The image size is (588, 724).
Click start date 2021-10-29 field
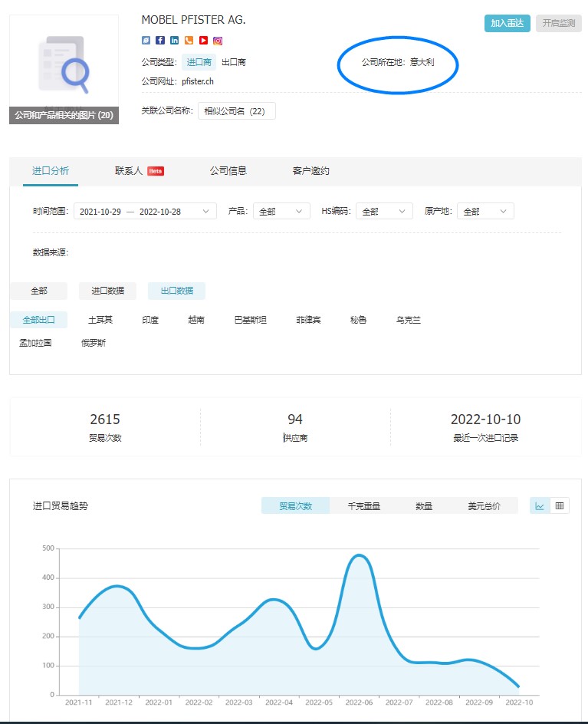tap(100, 212)
